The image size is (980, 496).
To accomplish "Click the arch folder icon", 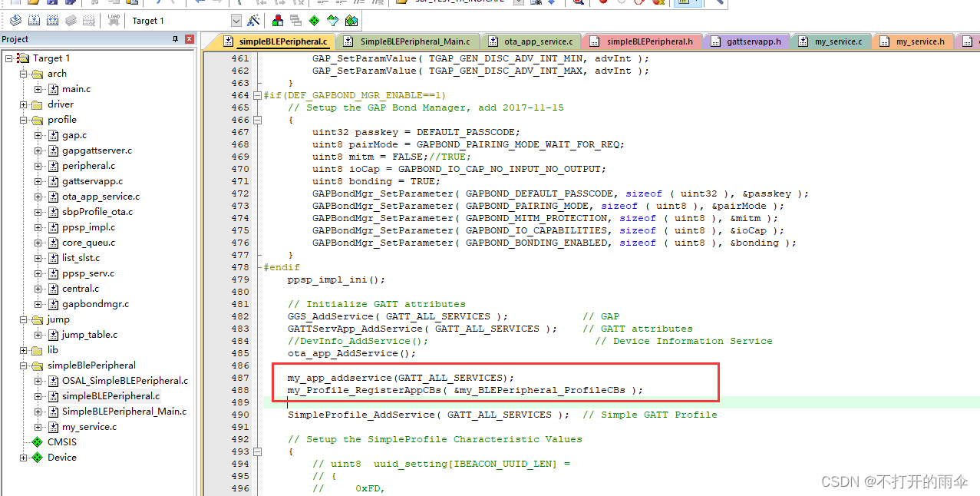I will pyautogui.click(x=37, y=74).
